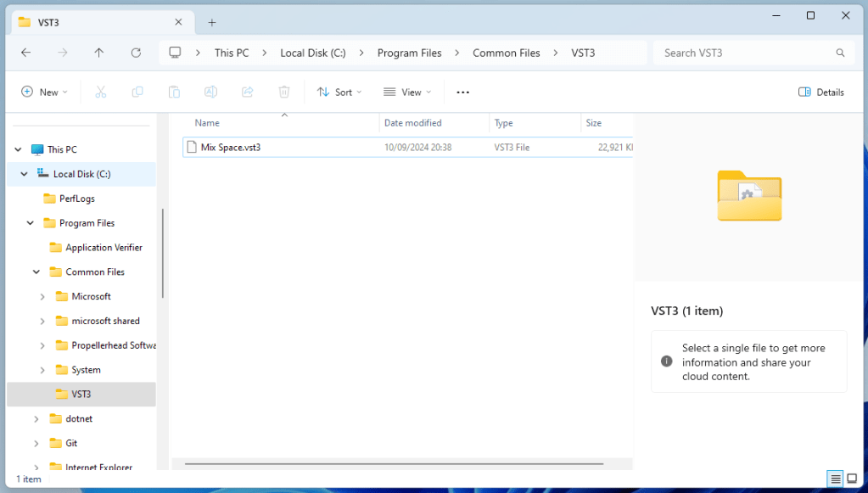Image resolution: width=868 pixels, height=493 pixels.
Task: Go up one folder with Up arrow
Action: [99, 53]
